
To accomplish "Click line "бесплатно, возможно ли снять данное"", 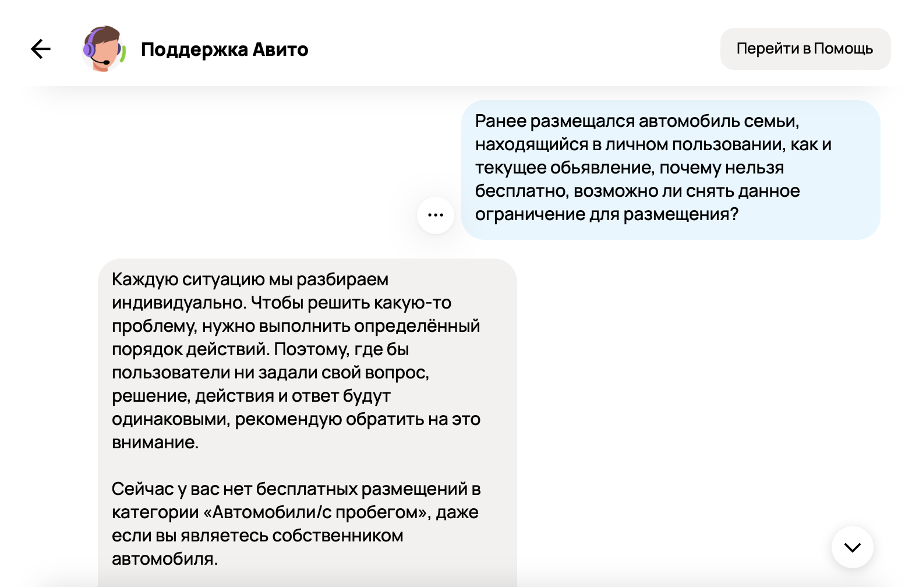I will pos(637,191).
